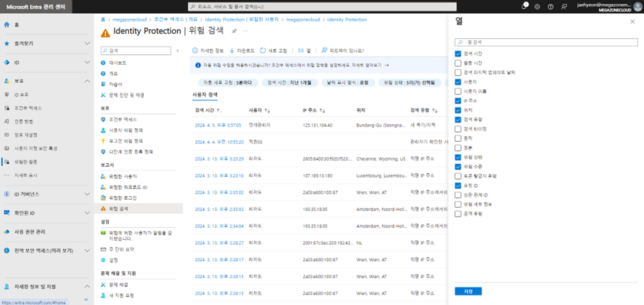Click the notifications bell icon in header
This screenshot has width=644, height=305.
[524, 7]
